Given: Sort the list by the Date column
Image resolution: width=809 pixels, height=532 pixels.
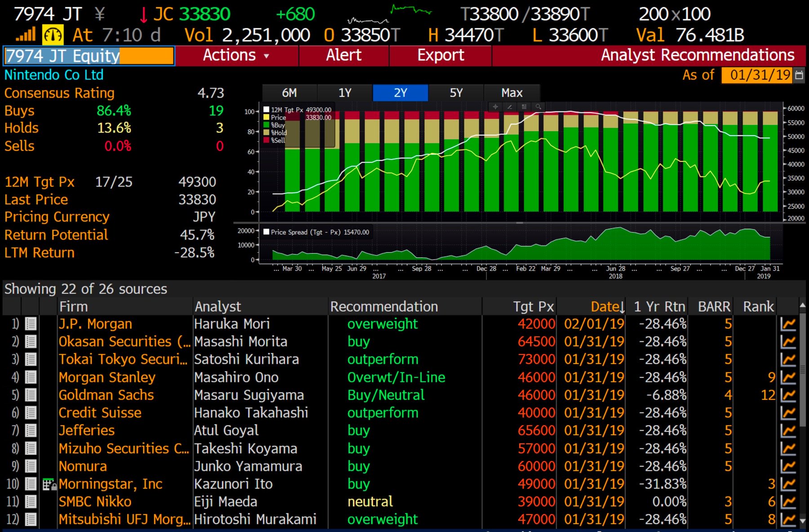Looking at the screenshot, I should tap(607, 306).
